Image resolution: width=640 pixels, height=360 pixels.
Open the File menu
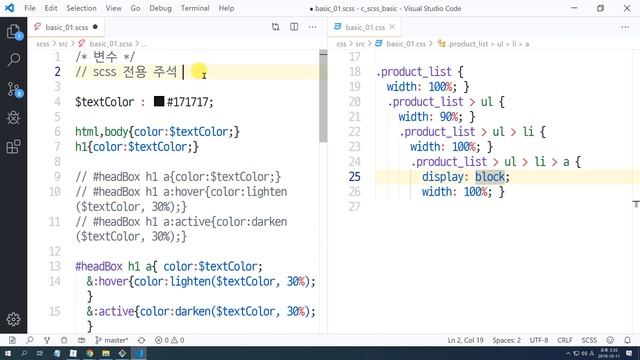point(30,8)
